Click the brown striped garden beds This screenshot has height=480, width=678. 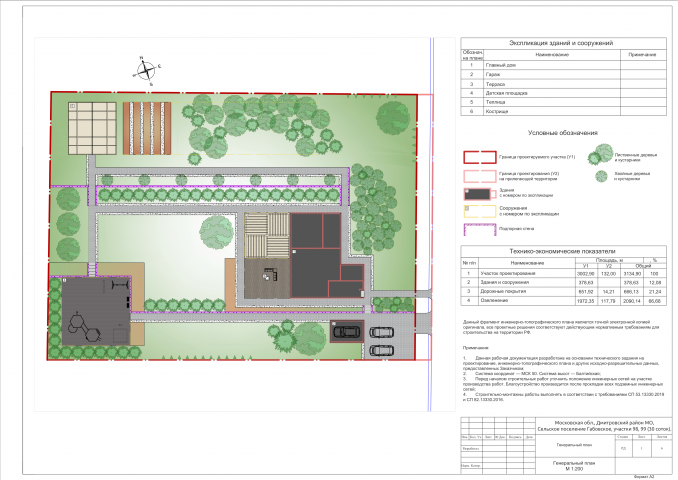147,128
